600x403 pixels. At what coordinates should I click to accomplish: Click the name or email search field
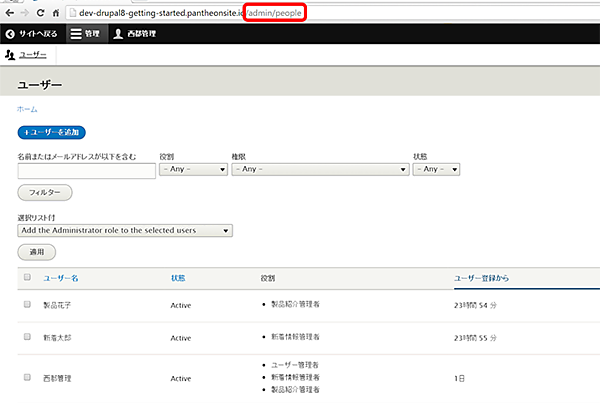point(86,170)
